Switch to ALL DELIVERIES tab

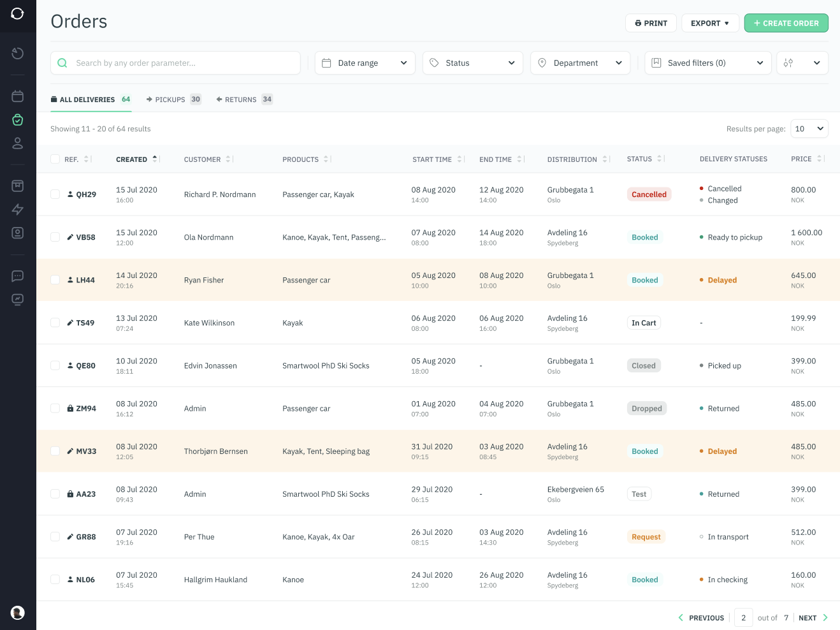point(91,99)
